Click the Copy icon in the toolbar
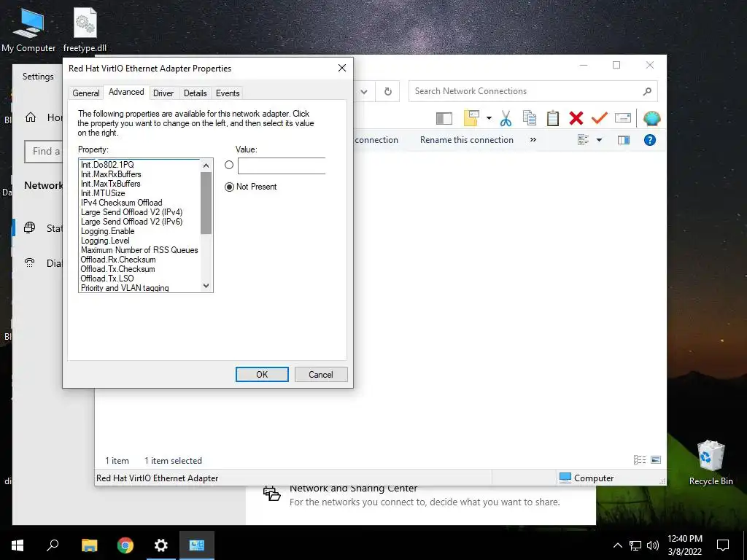Screen dimensions: 747x560 [x=530, y=118]
